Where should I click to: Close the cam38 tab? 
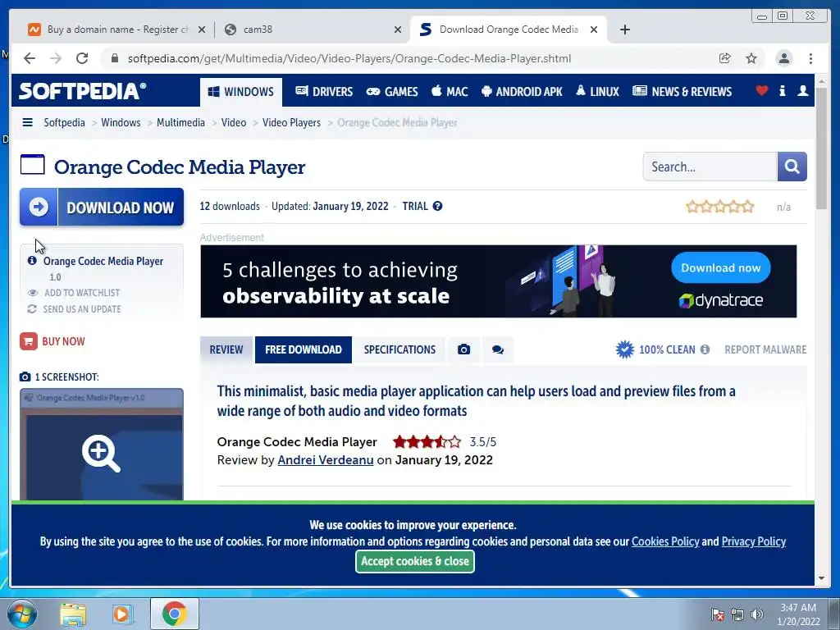pos(398,30)
